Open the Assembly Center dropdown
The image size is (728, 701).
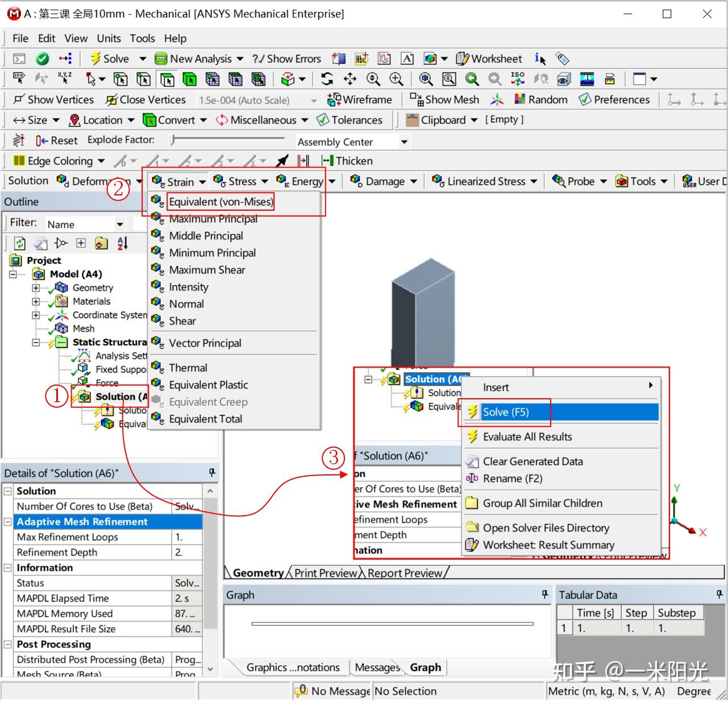coord(403,141)
